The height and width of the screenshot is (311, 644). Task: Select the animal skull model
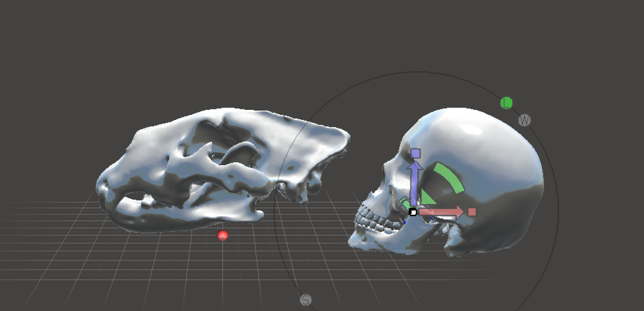point(222,170)
